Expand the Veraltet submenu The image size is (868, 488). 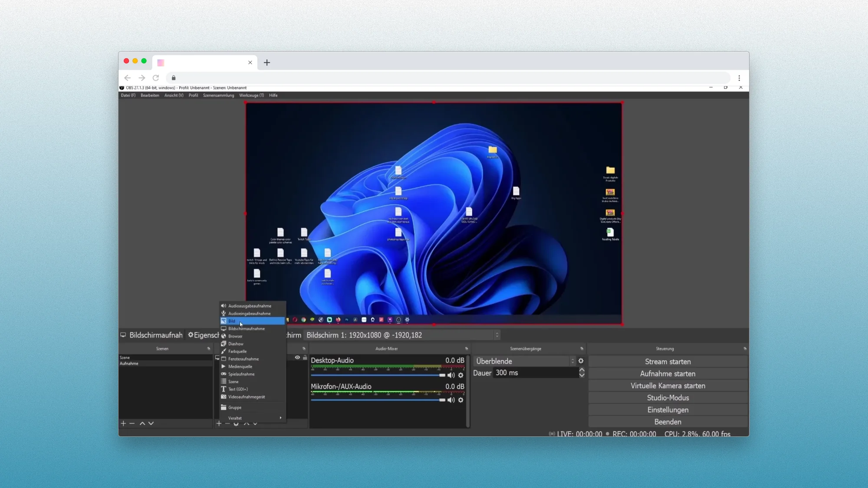pos(252,418)
